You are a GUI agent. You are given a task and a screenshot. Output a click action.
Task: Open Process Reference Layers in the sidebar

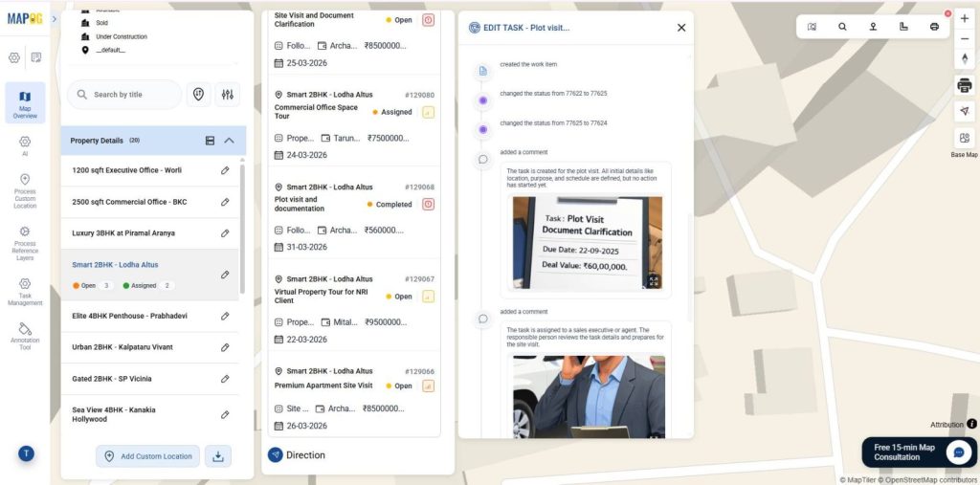[x=25, y=243]
